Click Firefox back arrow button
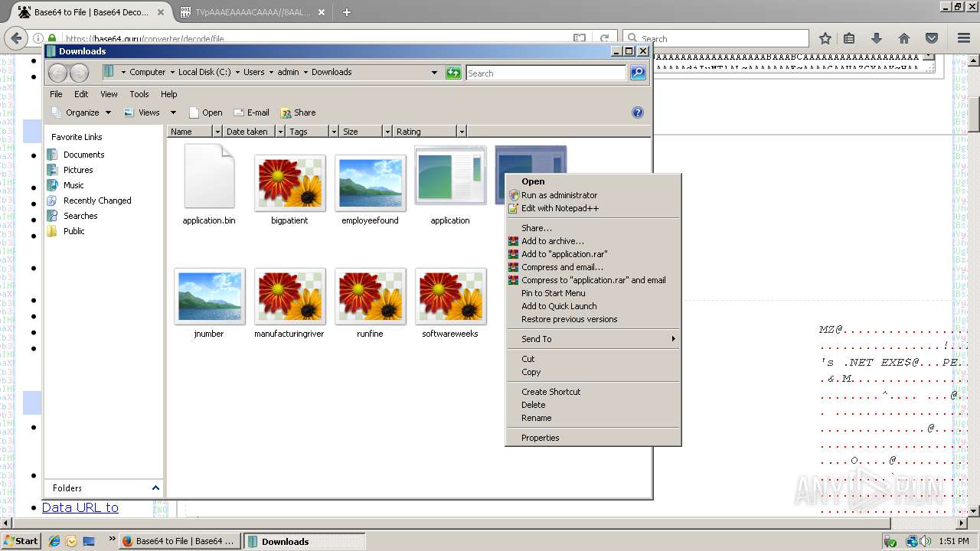This screenshot has height=551, width=980. [16, 38]
